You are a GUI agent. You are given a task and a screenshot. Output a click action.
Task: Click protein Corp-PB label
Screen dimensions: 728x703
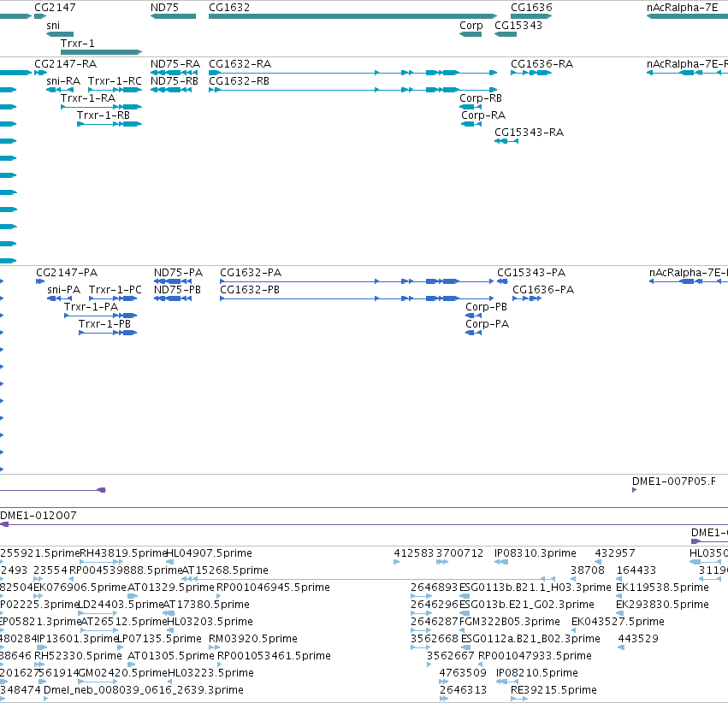click(486, 307)
